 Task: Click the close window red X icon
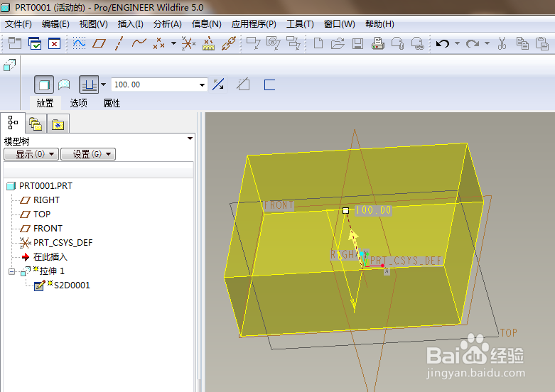tap(54, 43)
